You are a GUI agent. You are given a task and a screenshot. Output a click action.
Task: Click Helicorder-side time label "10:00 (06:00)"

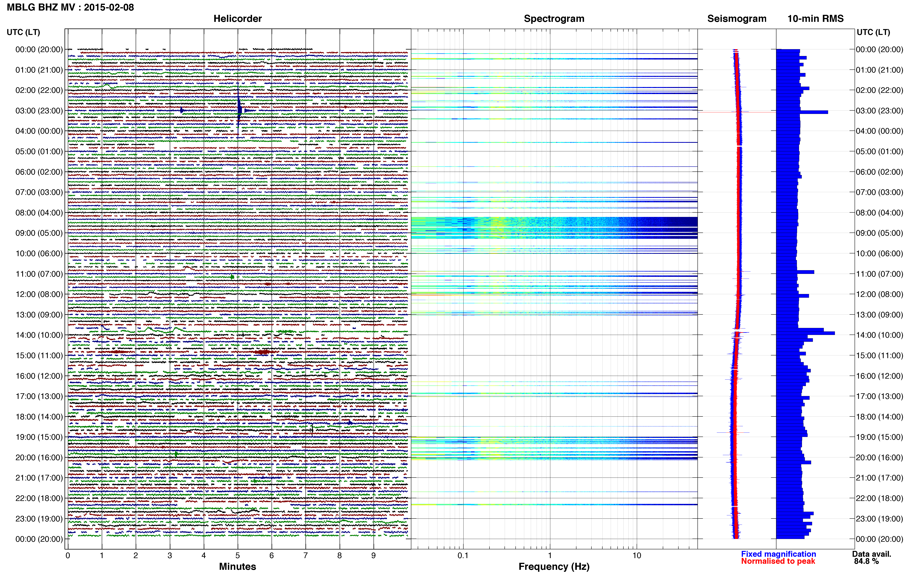tap(39, 253)
